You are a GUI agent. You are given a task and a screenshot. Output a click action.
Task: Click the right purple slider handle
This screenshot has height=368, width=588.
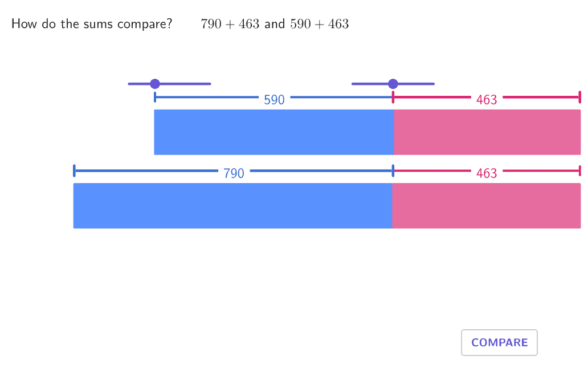393,84
